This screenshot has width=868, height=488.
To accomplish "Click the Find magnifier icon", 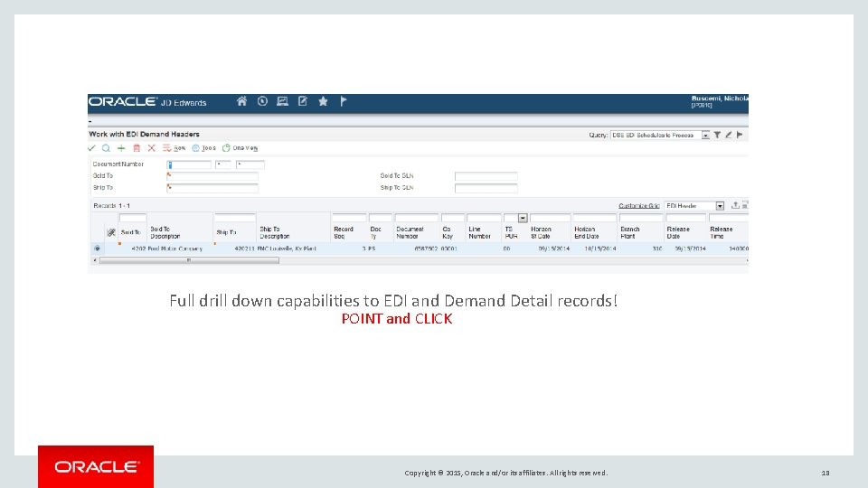I will click(107, 148).
